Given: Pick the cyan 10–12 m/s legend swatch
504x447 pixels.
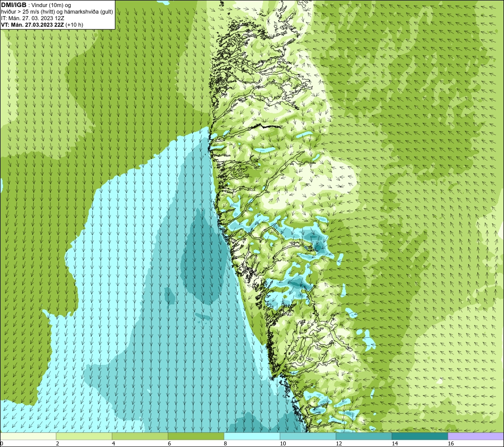Looking at the screenshot, I should point(308,436).
